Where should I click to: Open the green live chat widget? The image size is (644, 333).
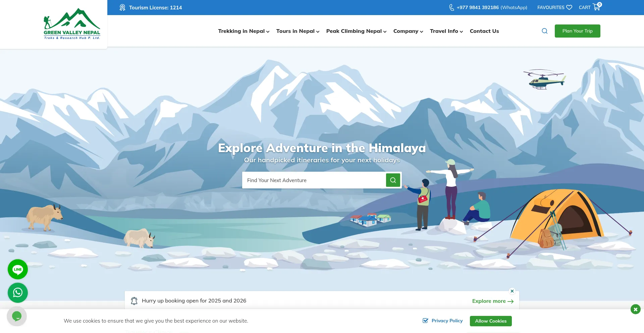(17, 316)
